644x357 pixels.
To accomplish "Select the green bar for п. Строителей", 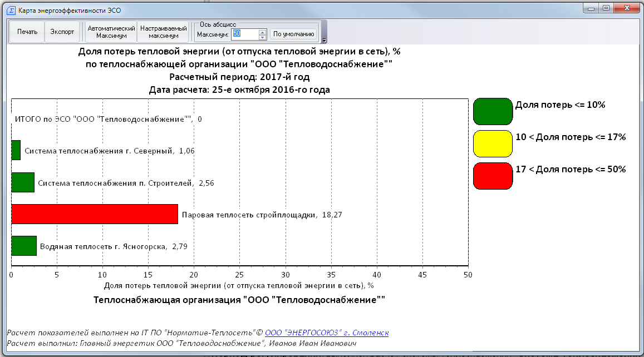I will coord(23,182).
